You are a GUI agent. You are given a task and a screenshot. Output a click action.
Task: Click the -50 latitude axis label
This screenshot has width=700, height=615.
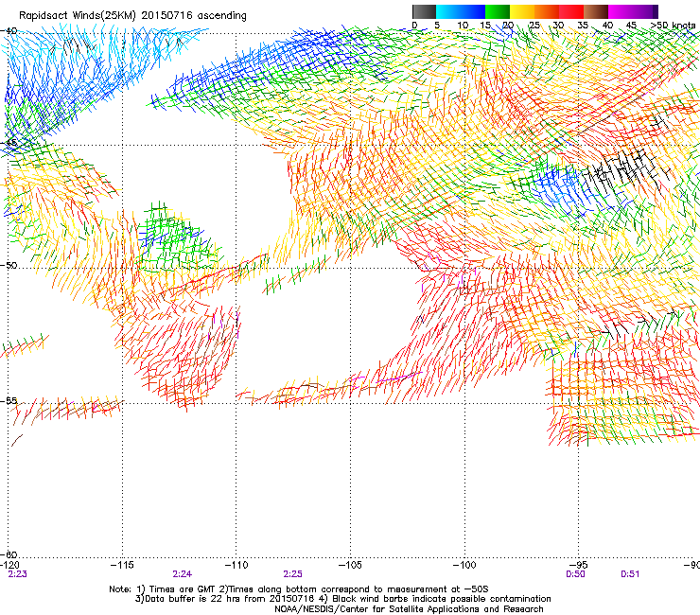(x=9, y=265)
